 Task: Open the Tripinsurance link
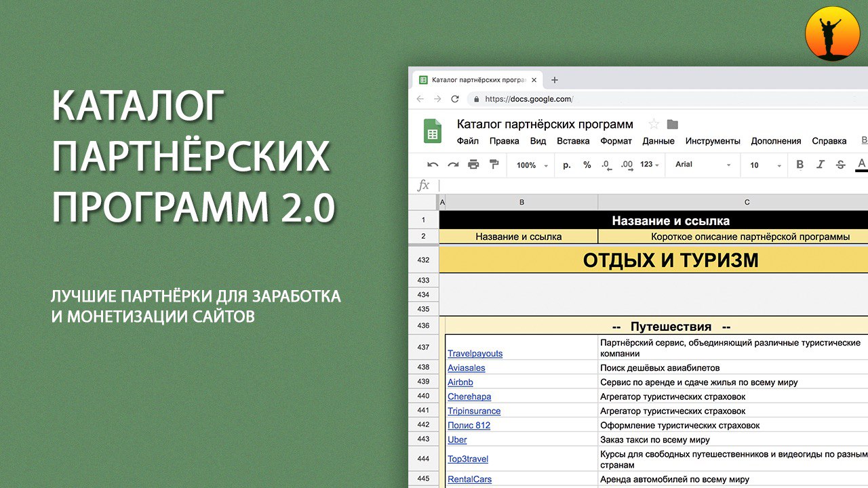coord(474,411)
